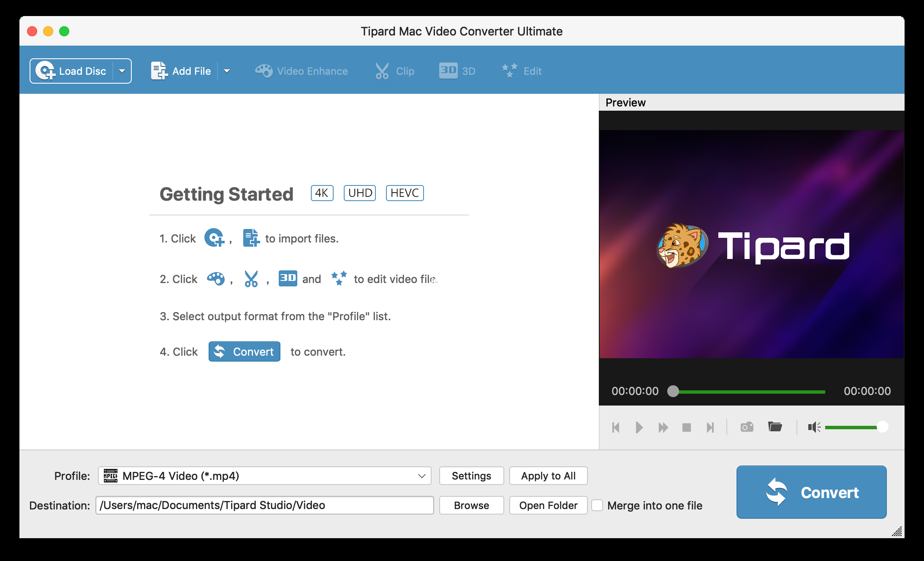Viewport: 924px width, 561px height.
Task: Click the Preview panel label
Action: 625,103
